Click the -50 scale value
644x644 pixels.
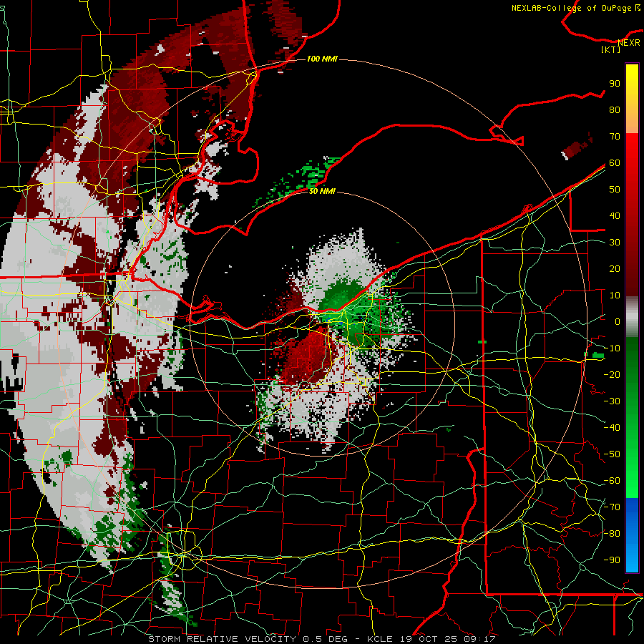click(612, 454)
